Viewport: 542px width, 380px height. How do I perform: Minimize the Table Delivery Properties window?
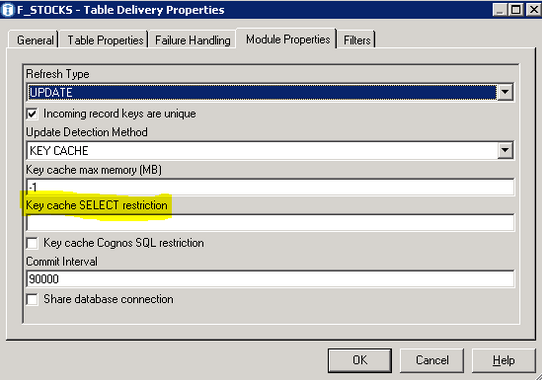point(500,10)
